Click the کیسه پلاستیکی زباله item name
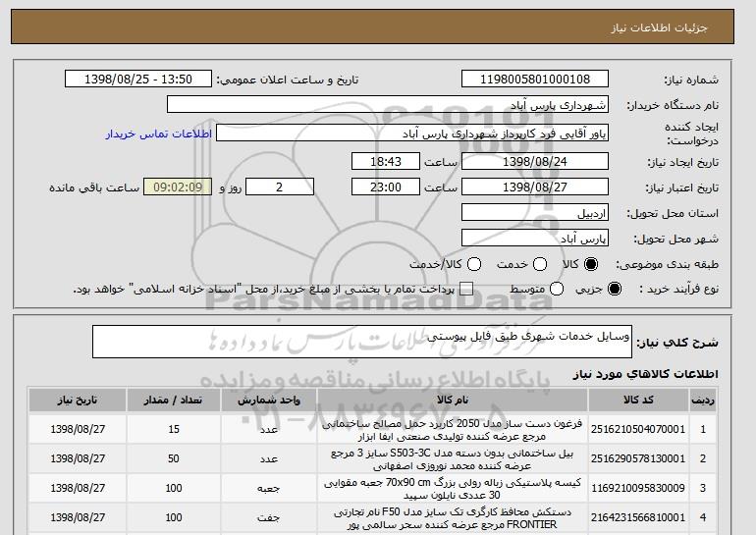Screen dimensions: 756x535 pyautogui.click(x=453, y=489)
